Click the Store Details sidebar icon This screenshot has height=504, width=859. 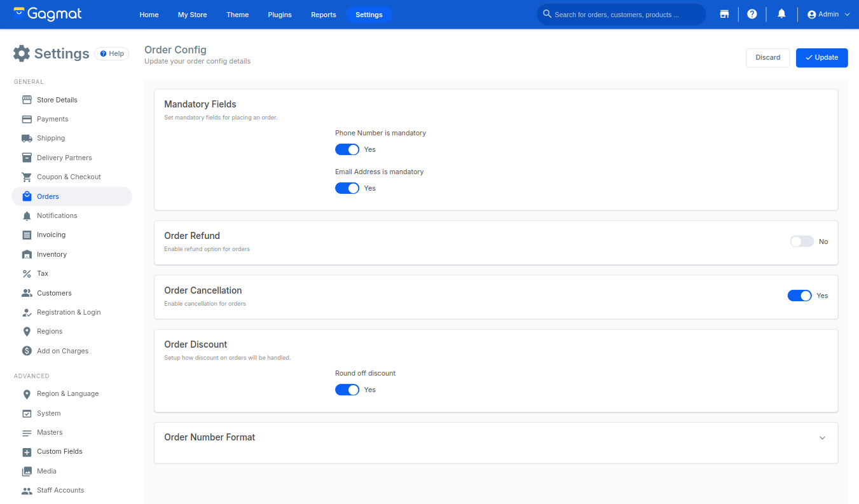[27, 100]
